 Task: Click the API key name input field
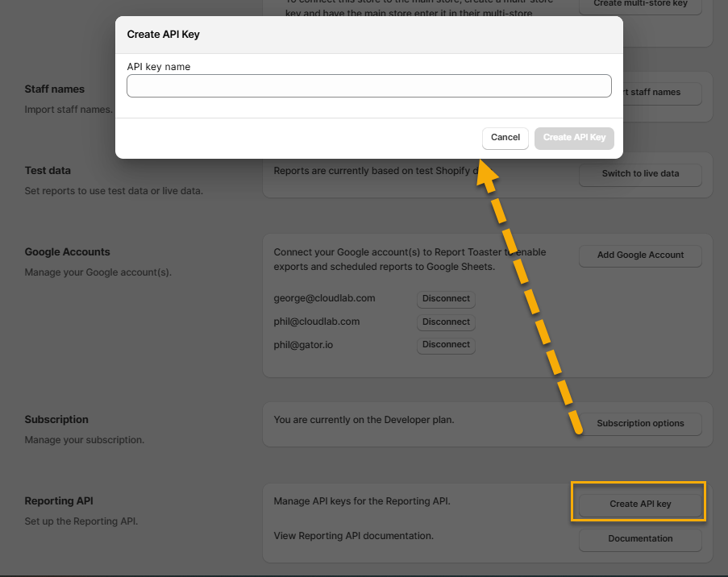(369, 86)
